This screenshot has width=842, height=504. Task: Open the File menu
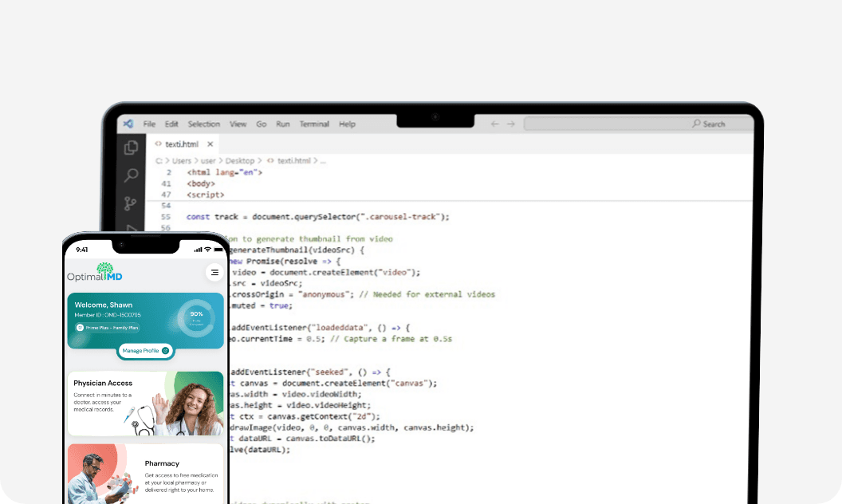pos(149,124)
